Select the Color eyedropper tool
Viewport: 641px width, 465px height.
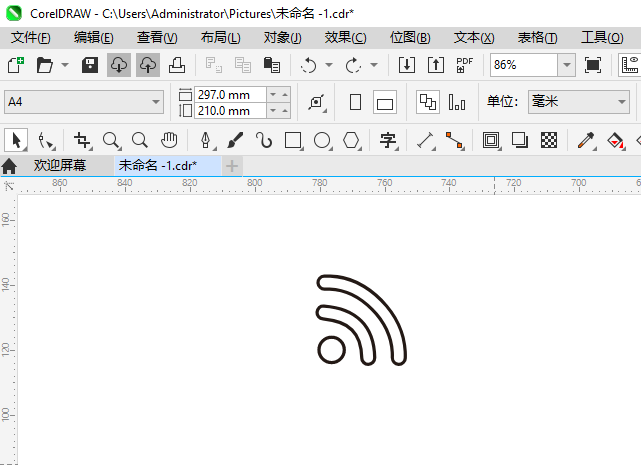(x=586, y=141)
